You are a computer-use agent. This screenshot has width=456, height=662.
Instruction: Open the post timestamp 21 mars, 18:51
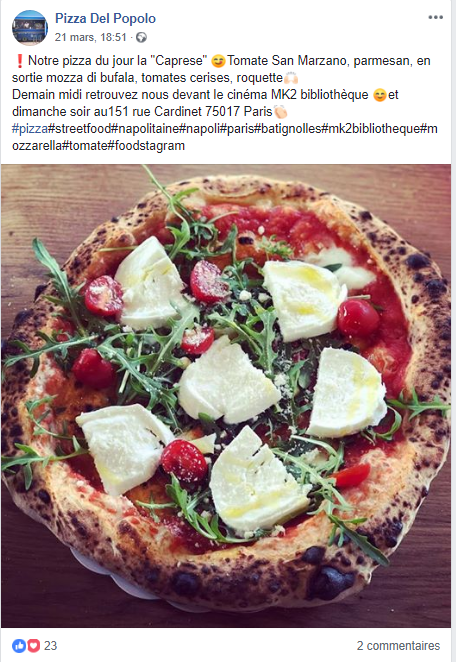click(91, 38)
